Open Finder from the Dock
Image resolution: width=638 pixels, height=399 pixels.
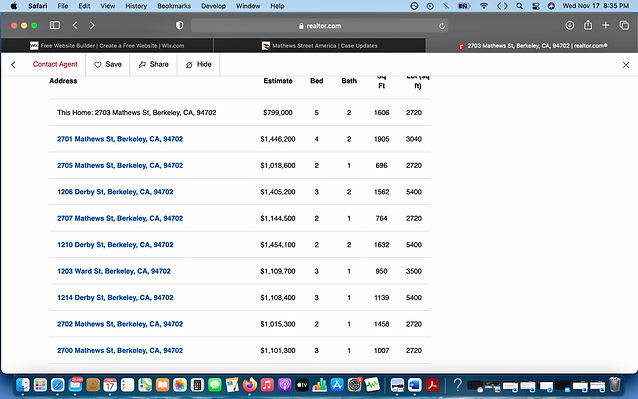(23, 385)
